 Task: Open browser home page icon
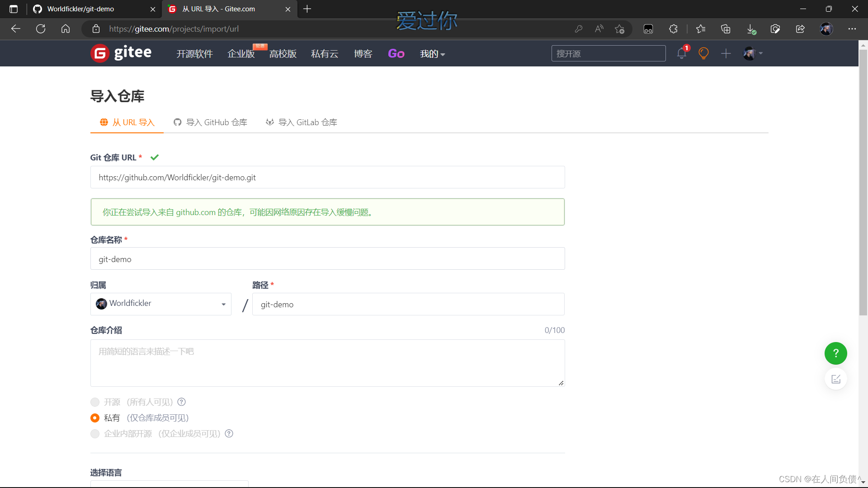(66, 29)
